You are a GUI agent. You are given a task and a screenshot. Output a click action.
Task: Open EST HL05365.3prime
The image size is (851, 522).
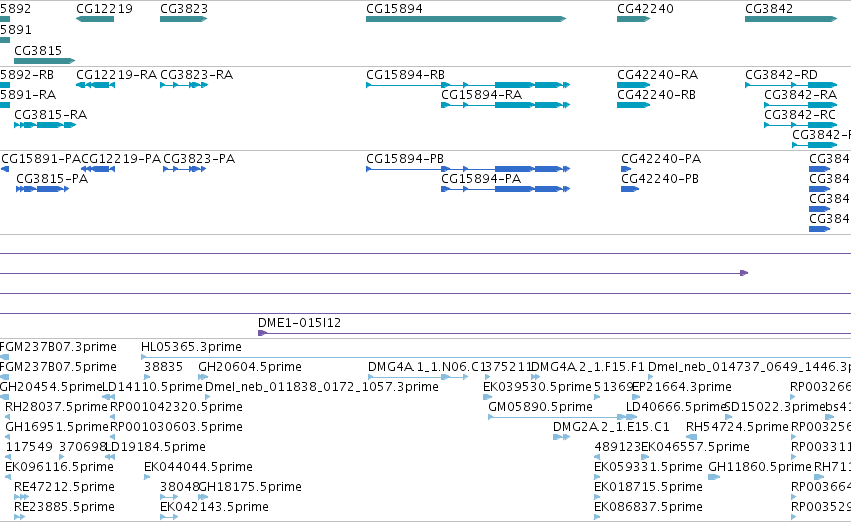(192, 347)
